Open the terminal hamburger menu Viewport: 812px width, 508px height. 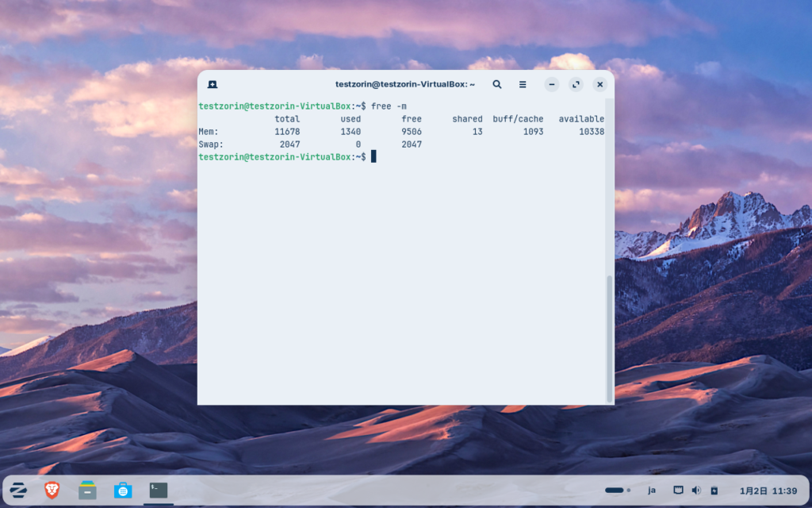(x=523, y=84)
